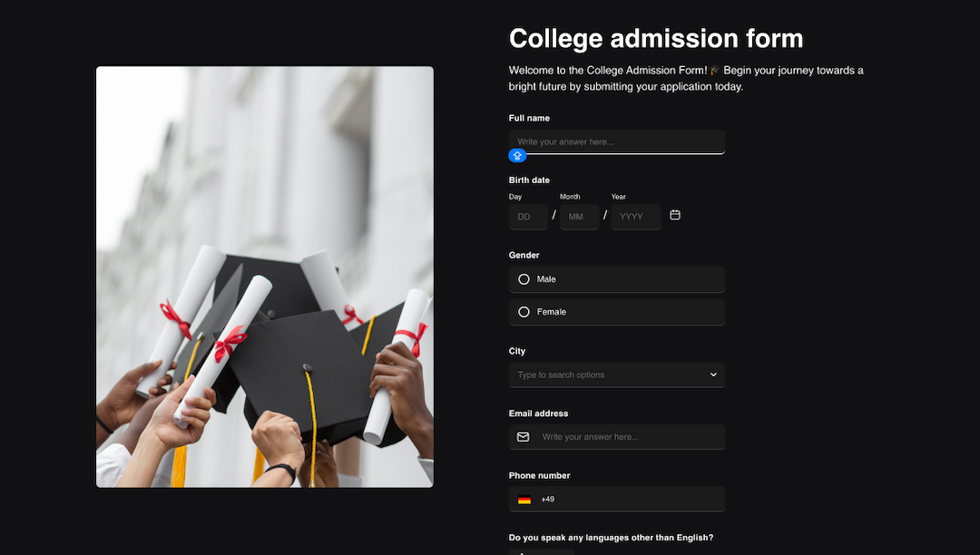The image size is (980, 555).
Task: Click the graduation caps photo
Action: click(x=264, y=277)
